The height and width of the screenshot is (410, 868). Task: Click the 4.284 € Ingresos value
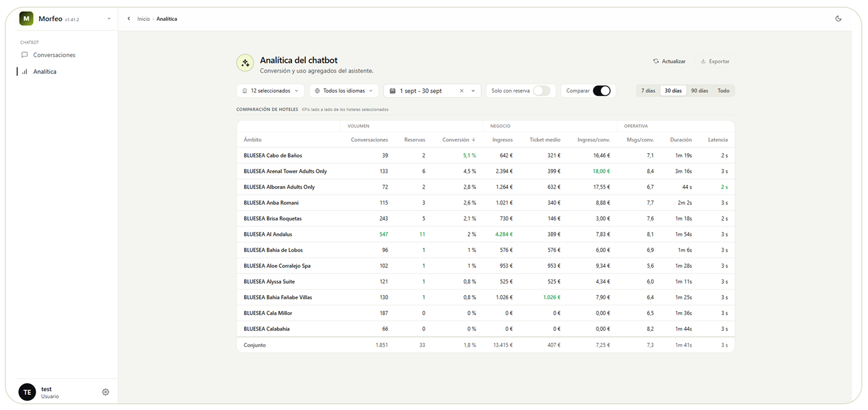click(x=504, y=234)
